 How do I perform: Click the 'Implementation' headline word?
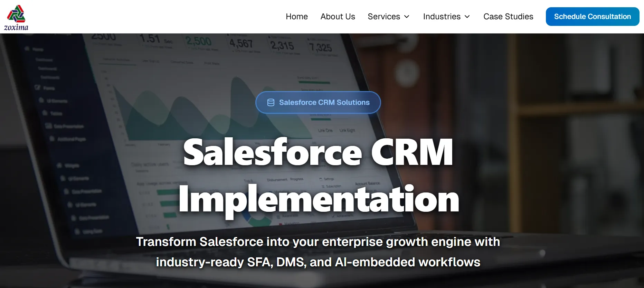319,199
